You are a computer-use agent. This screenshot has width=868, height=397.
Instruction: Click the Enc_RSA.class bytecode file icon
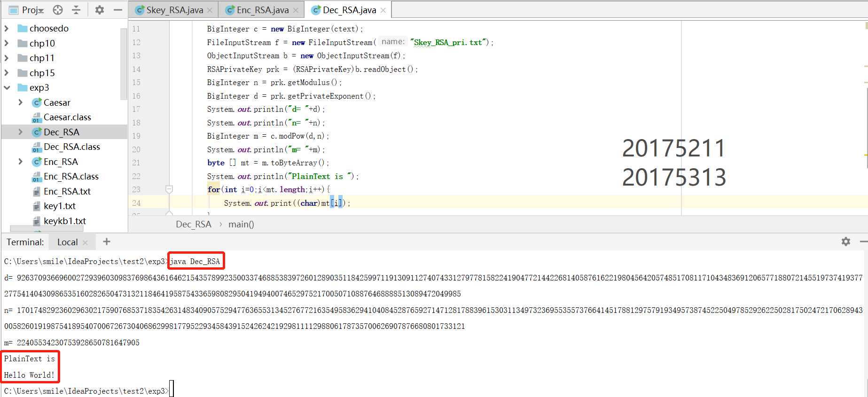pos(37,177)
